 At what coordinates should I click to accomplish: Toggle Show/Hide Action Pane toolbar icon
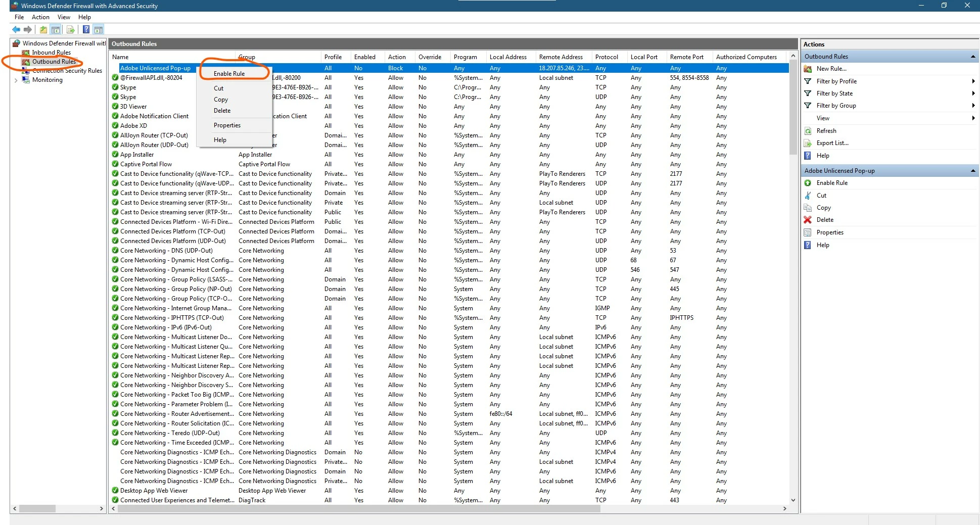(99, 29)
